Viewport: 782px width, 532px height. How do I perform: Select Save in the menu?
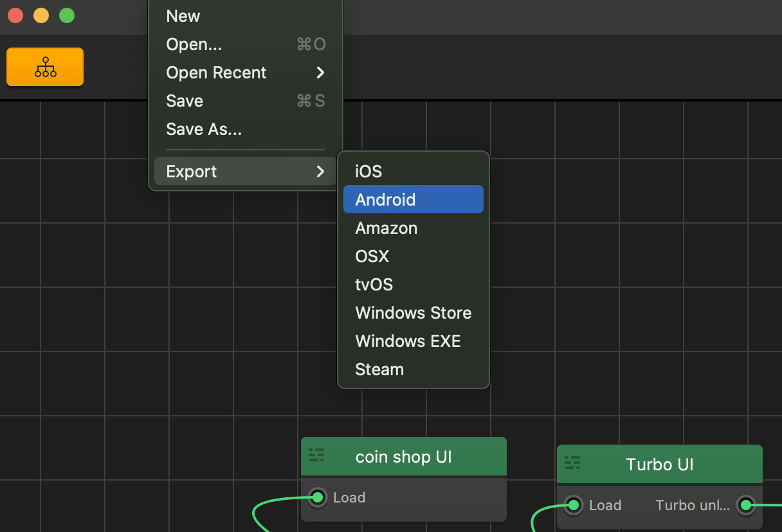click(x=246, y=101)
